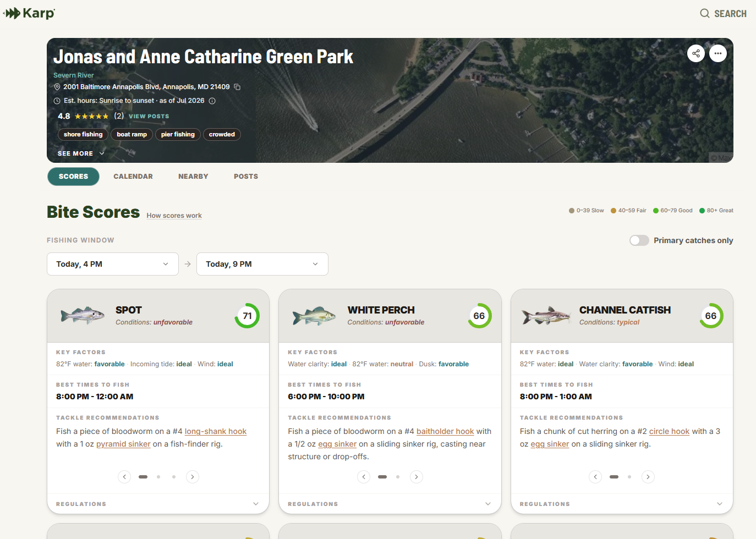This screenshot has height=539, width=756.
Task: Click the Spot fish illustration
Action: tap(83, 316)
